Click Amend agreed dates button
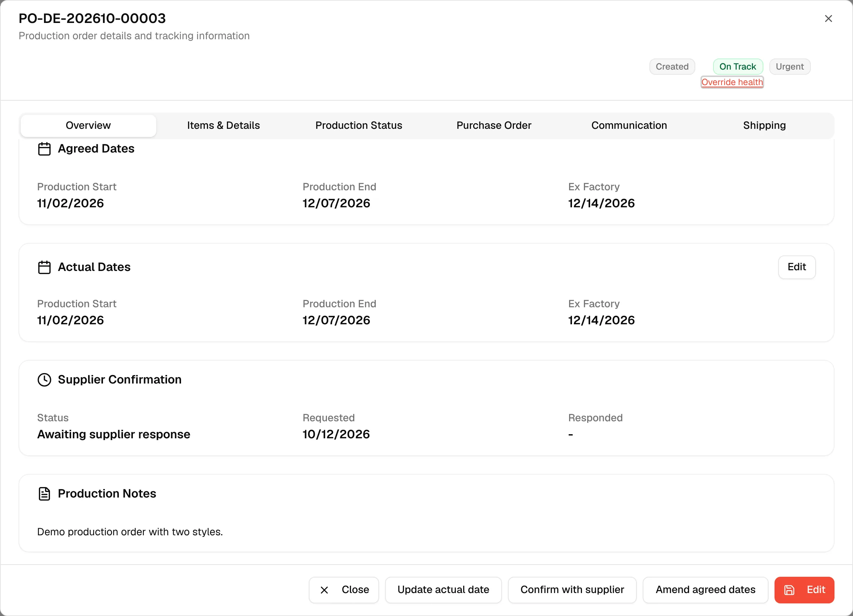The image size is (853, 616). [705, 590]
